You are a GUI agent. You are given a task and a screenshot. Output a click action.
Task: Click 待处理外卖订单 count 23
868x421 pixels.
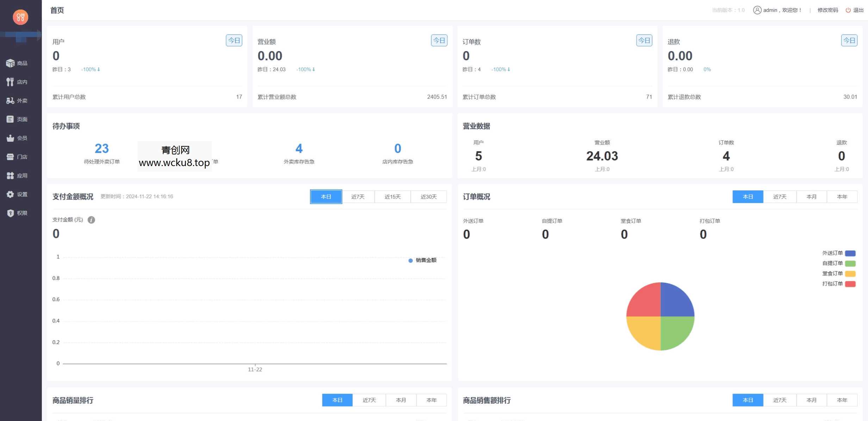pyautogui.click(x=101, y=148)
